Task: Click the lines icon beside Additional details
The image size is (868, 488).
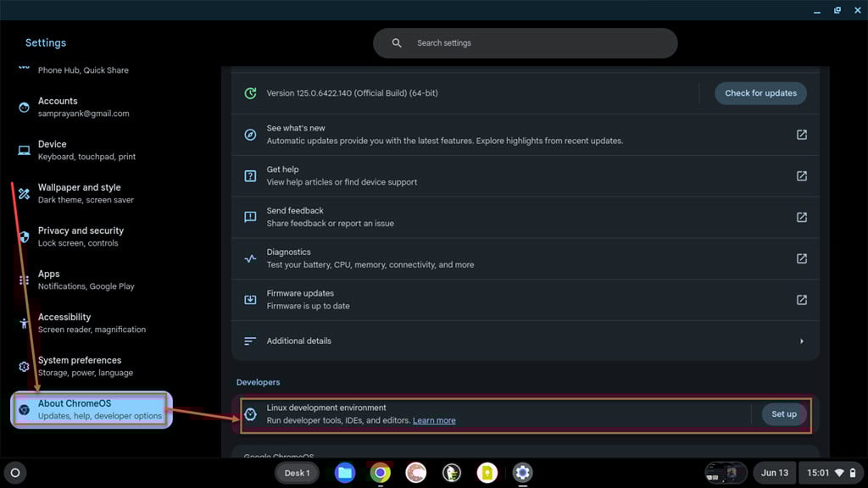Action: [x=250, y=341]
